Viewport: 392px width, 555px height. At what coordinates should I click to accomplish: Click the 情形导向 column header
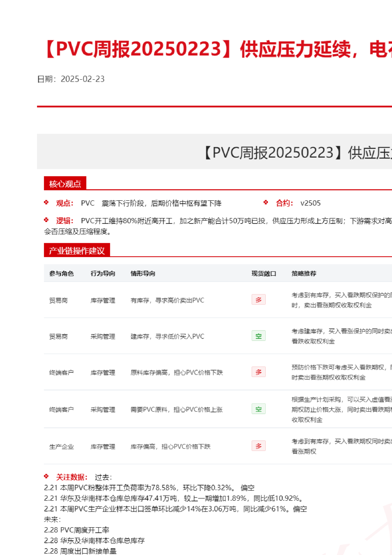pyautogui.click(x=143, y=274)
